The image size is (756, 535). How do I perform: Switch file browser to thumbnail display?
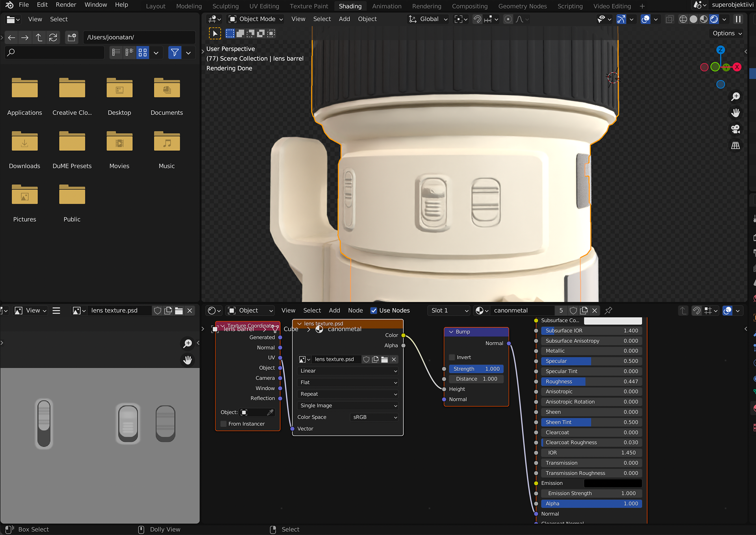(x=143, y=52)
